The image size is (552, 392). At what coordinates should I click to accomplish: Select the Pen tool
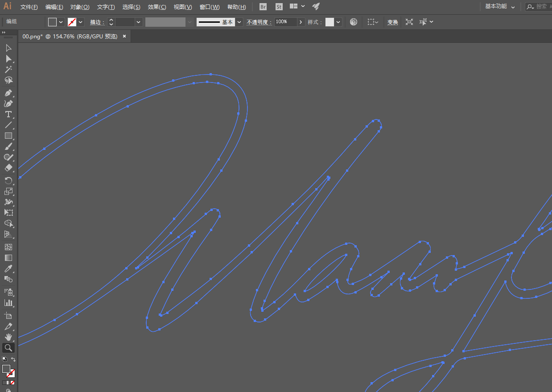(8, 93)
